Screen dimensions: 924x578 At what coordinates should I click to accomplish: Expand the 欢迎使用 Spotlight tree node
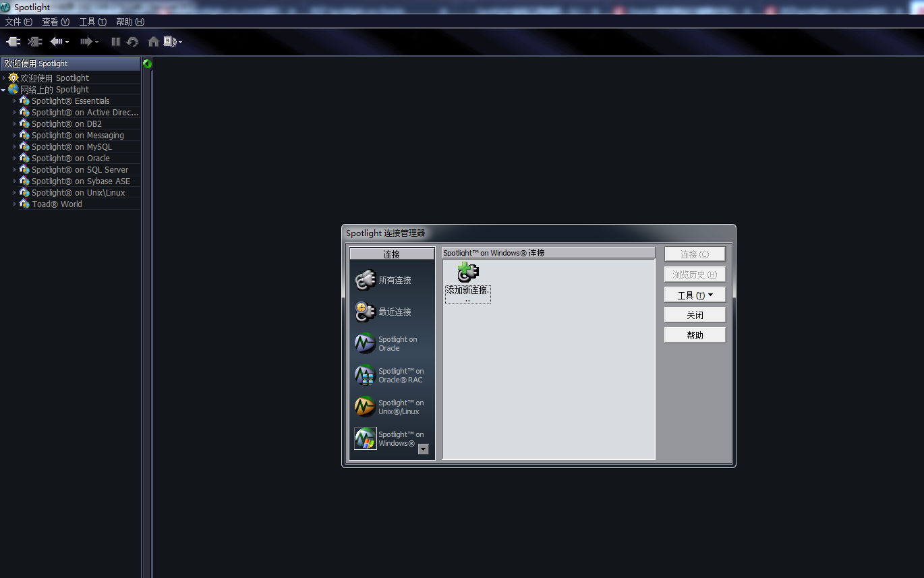3,78
